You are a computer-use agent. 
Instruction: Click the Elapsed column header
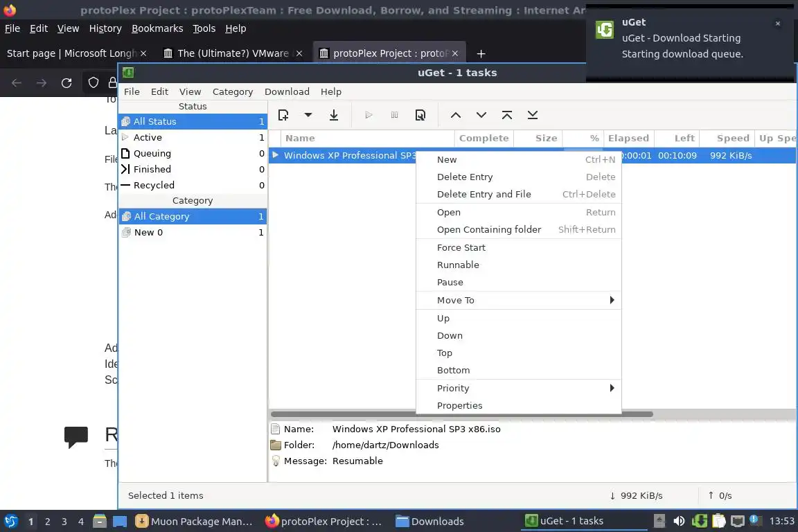click(x=628, y=138)
